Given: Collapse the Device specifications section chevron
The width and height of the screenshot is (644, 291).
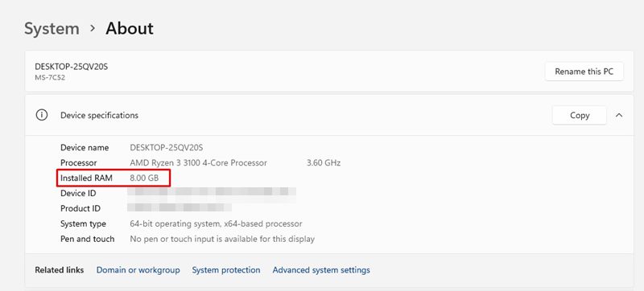Looking at the screenshot, I should pyautogui.click(x=619, y=115).
